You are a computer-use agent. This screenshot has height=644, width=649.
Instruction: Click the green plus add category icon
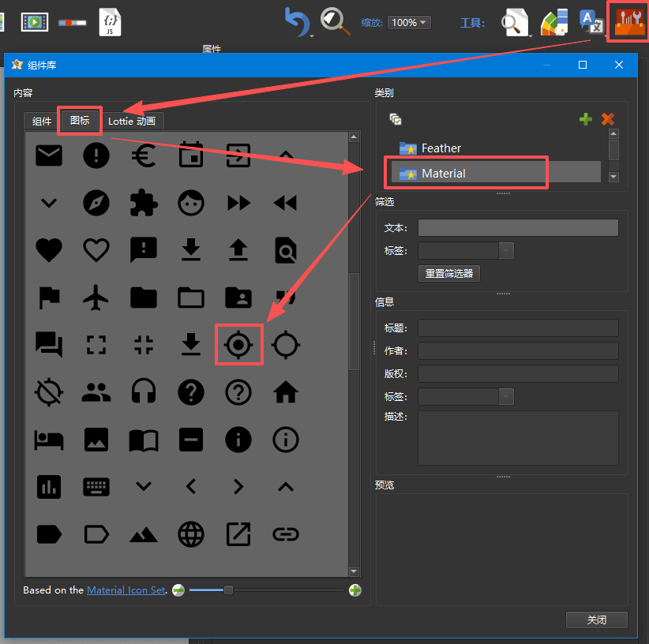click(585, 119)
